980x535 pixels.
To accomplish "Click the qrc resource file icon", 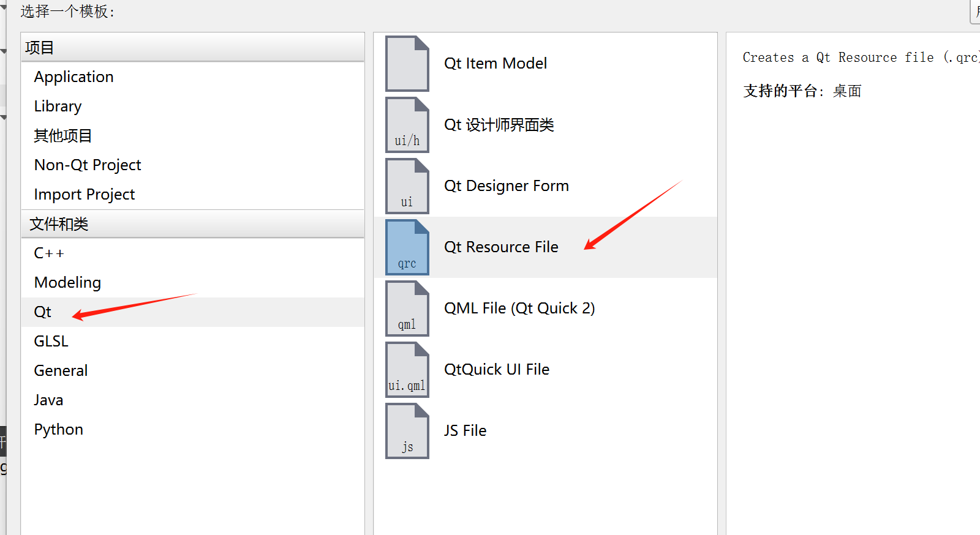I will point(407,247).
